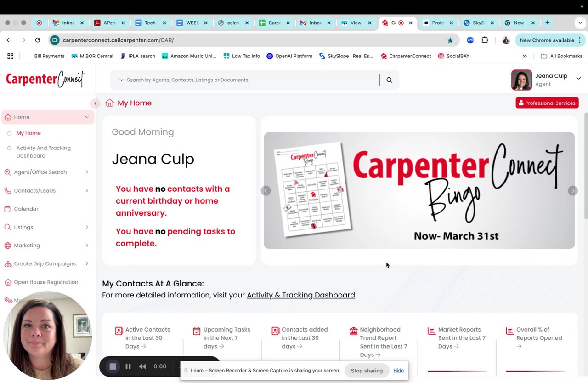Show hidden bookmarks with the double chevron
588x383 pixels.
[x=525, y=56]
